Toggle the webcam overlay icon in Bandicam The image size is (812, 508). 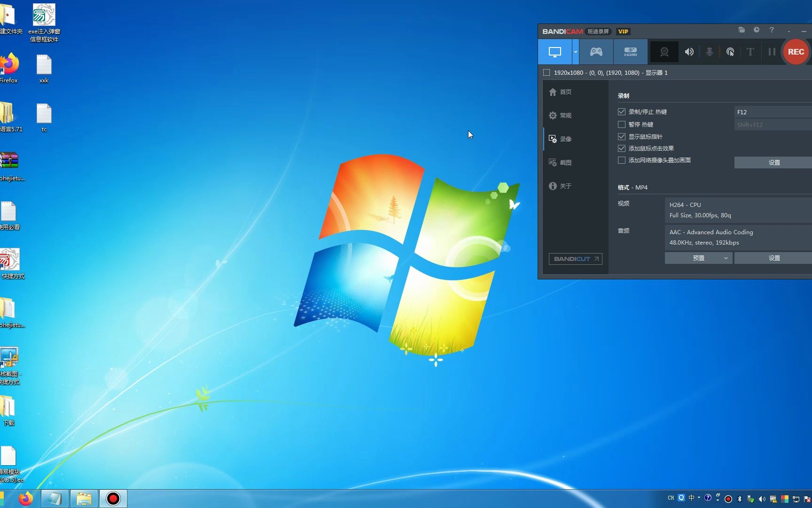tap(664, 52)
